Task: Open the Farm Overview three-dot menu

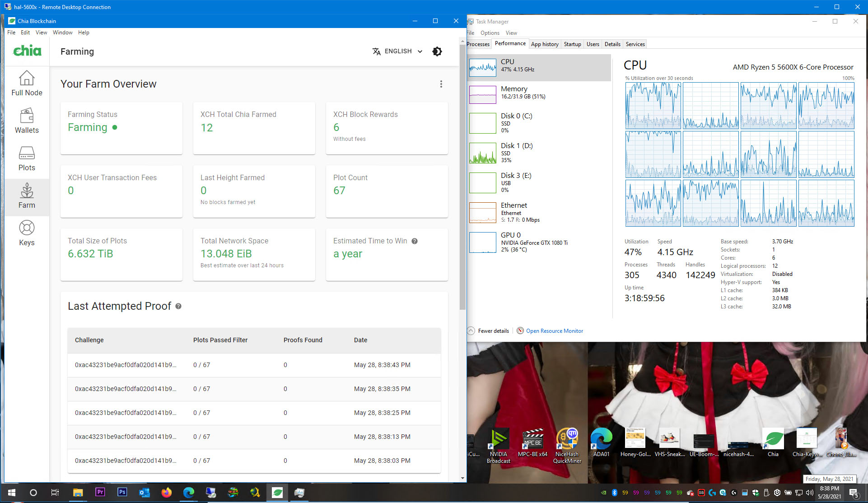Action: coord(441,84)
